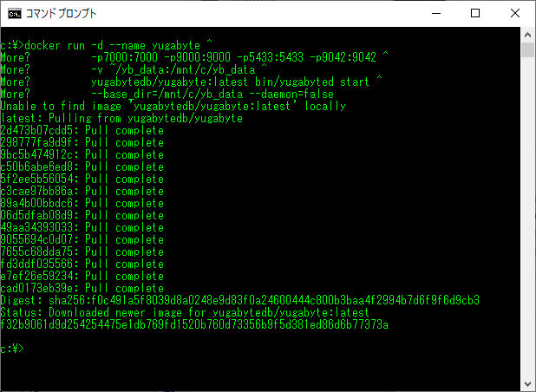Maximize the Command Prompt window
This screenshot has height=392, width=536.
click(475, 14)
